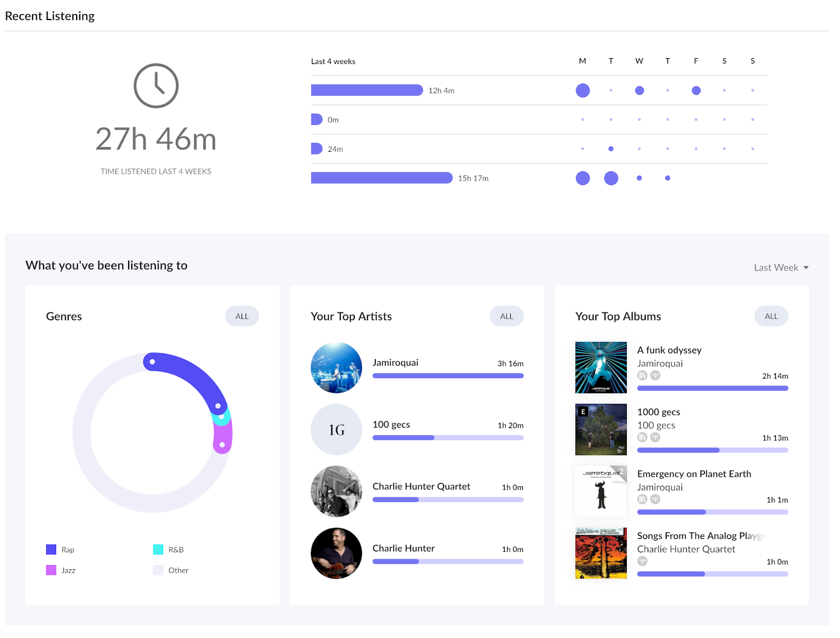Screen dimensions: 840x638
Task: Toggle the ALL filter in the Genres panel
Action: (x=241, y=316)
